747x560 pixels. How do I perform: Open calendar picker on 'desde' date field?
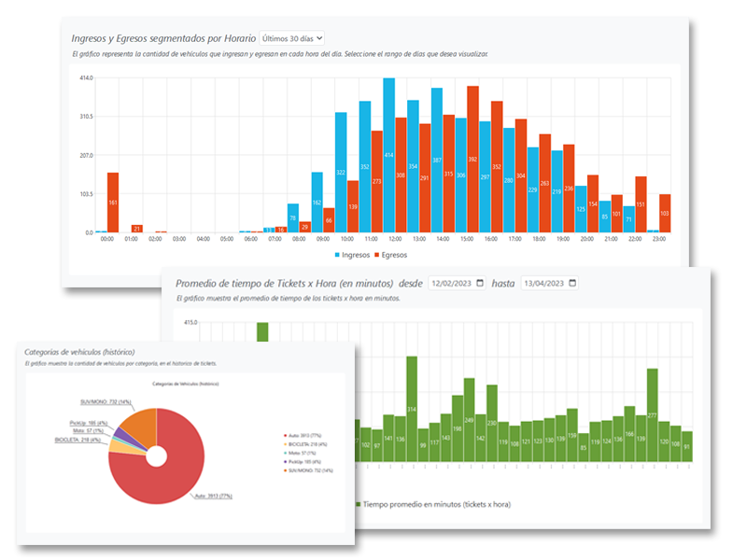479,283
